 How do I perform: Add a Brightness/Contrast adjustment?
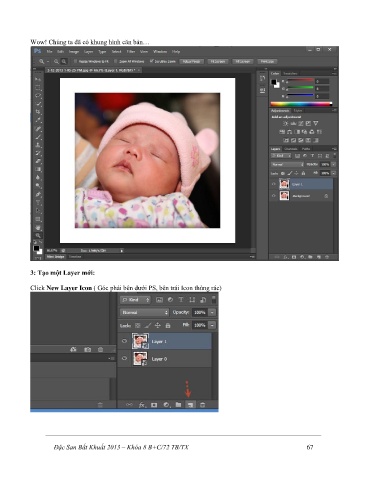(285, 124)
